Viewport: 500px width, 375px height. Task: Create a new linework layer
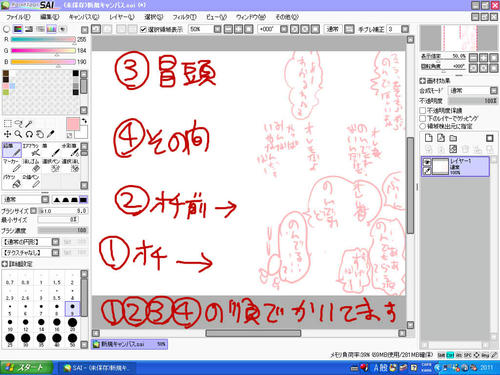coord(441,138)
